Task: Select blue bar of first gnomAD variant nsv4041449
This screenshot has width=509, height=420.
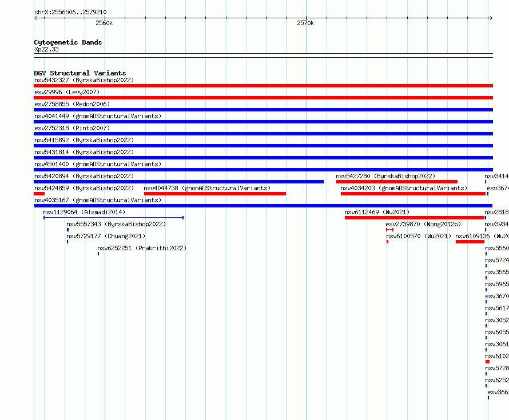Action: point(263,122)
